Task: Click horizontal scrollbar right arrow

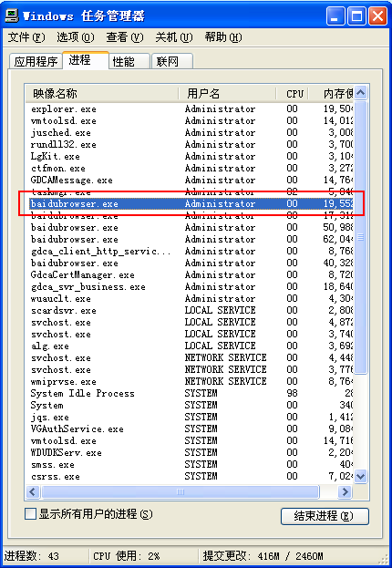Action: point(345,492)
